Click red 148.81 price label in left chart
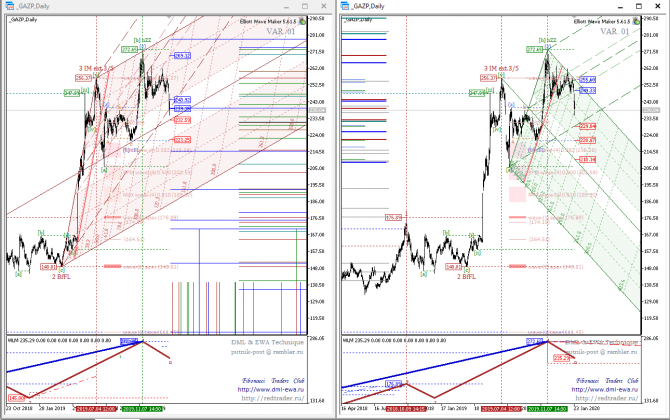This screenshot has width=670, height=420. point(49,267)
